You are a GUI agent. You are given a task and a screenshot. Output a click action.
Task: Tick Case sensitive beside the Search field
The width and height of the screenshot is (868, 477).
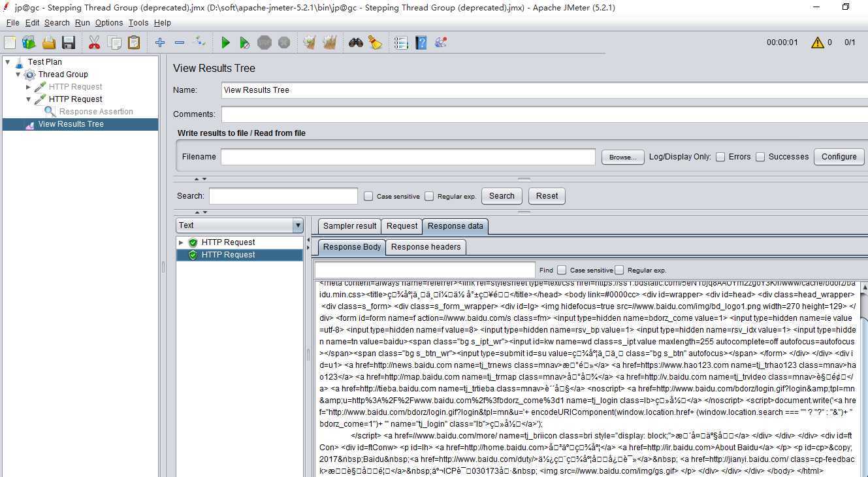click(x=368, y=196)
